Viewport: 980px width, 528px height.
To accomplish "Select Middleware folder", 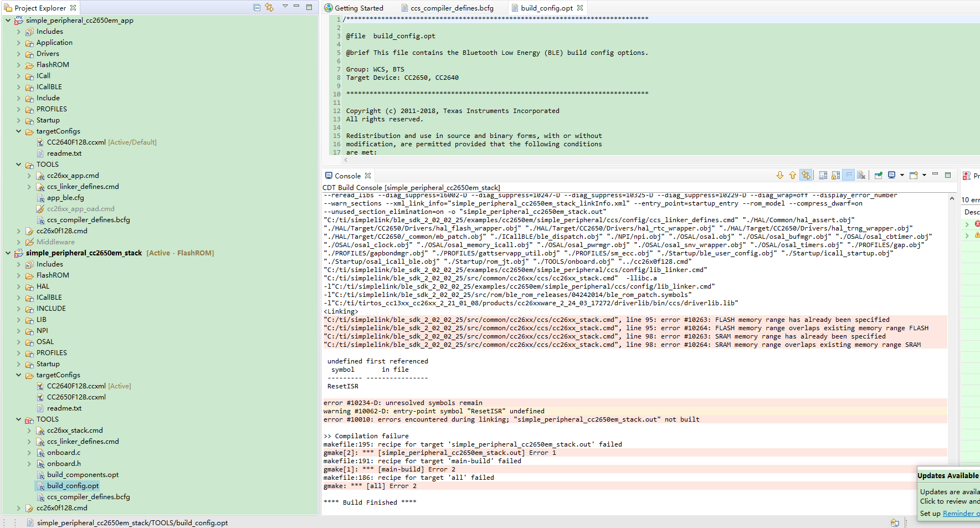I will [x=50, y=242].
